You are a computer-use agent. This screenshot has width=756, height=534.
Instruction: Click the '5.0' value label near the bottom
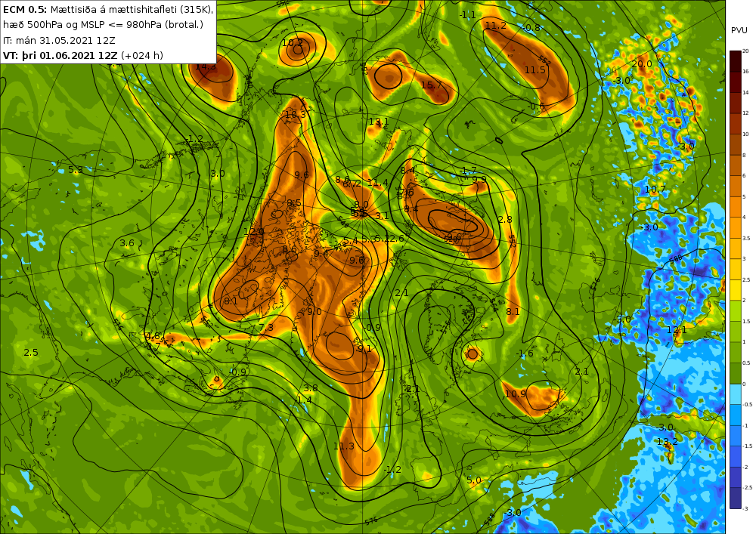tap(474, 480)
